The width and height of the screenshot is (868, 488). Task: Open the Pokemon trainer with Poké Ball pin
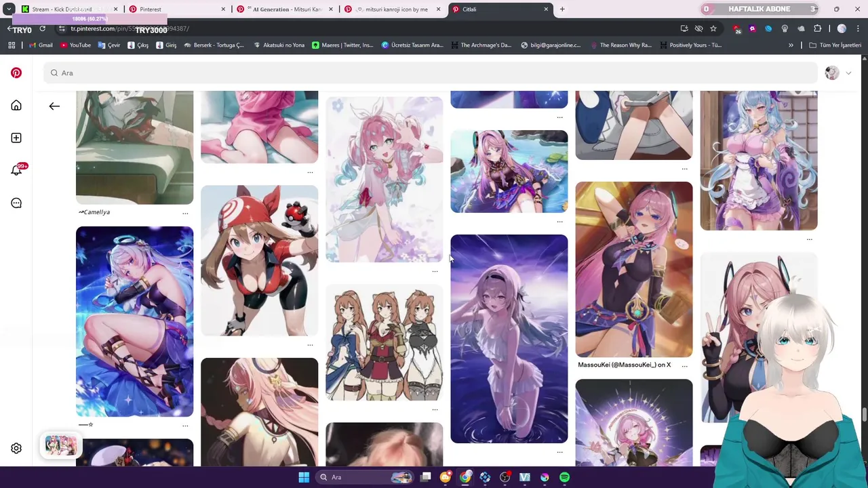point(259,260)
